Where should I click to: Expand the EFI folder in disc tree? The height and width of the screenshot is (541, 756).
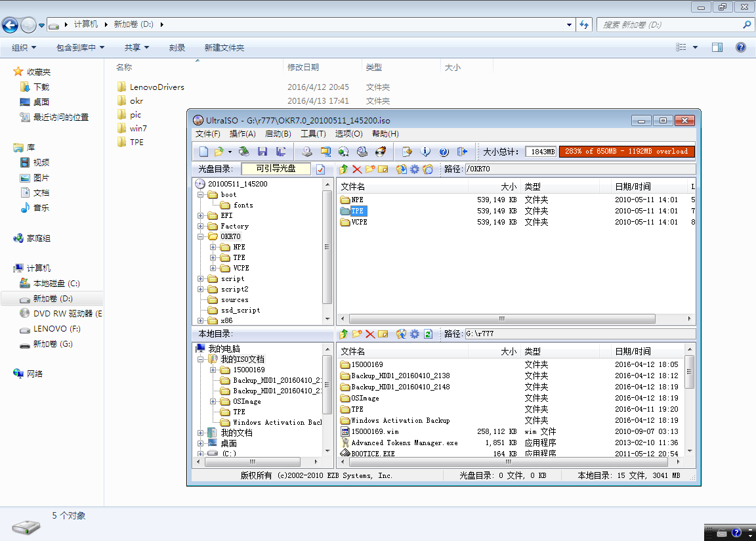(201, 215)
